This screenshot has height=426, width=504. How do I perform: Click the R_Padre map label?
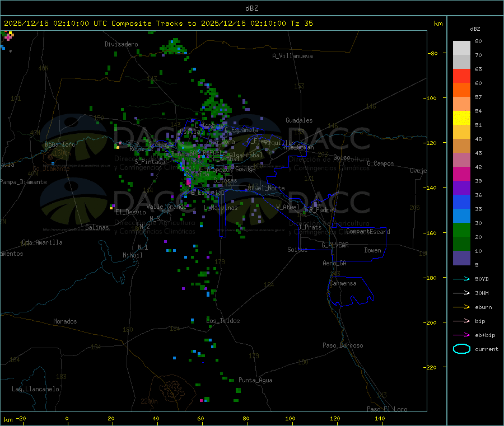[x=321, y=210]
